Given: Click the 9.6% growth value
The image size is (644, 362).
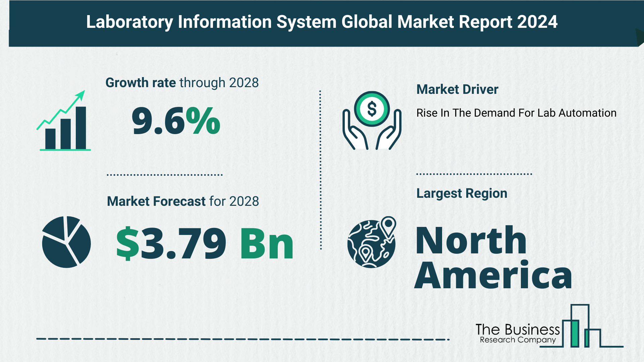Looking at the screenshot, I should click(176, 121).
